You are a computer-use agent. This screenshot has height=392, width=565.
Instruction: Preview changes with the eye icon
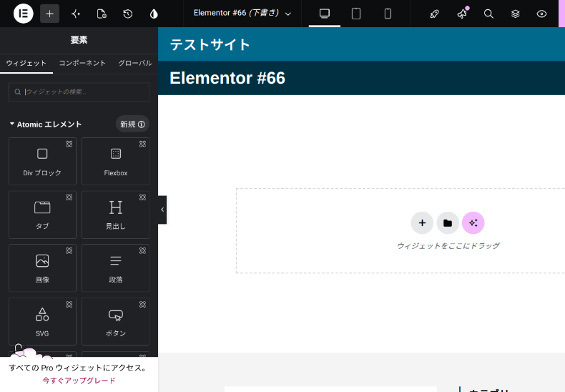point(541,14)
